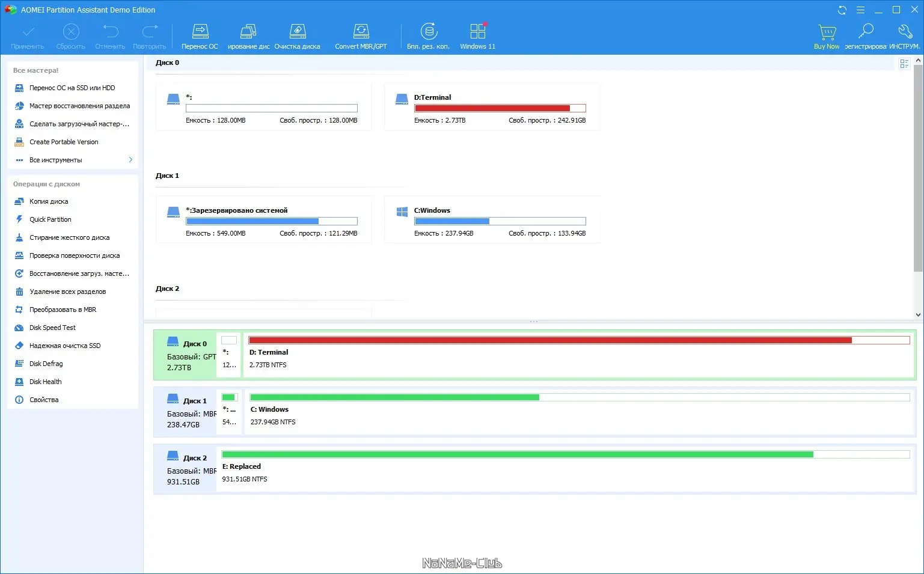
Task: Click the 931.51GB NTFS label
Action: 245,479
